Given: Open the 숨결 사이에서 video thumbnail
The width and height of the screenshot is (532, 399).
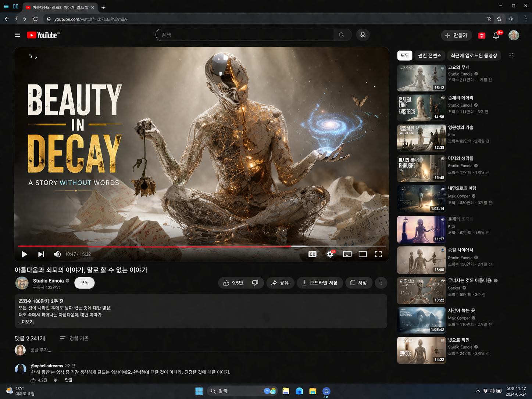Looking at the screenshot, I should point(421,260).
